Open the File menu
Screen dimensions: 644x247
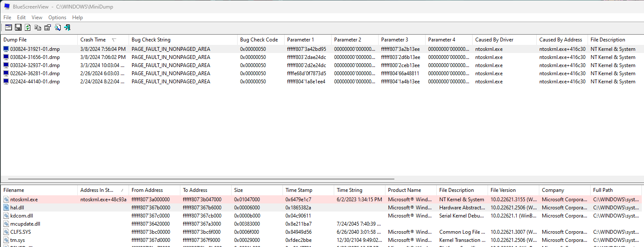[7, 18]
